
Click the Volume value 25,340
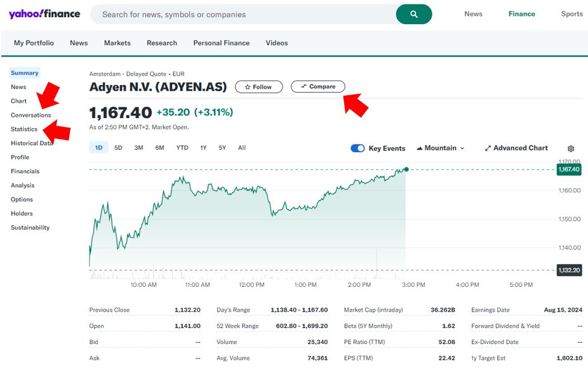[317, 342]
